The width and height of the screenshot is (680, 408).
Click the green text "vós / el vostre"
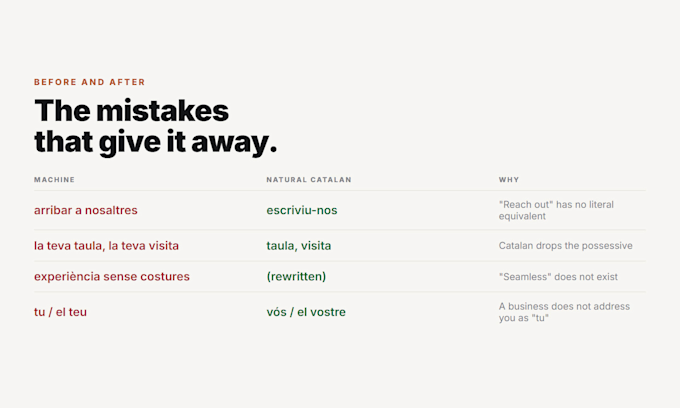306,312
